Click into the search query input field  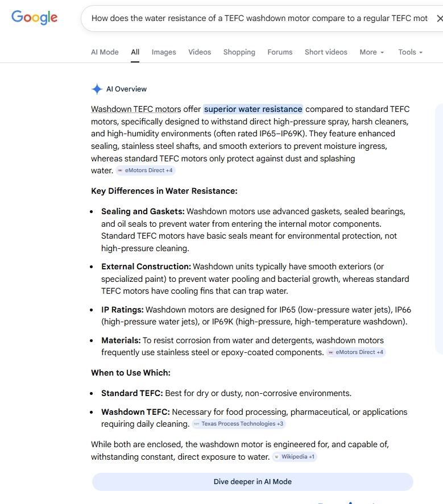pyautogui.click(x=259, y=18)
